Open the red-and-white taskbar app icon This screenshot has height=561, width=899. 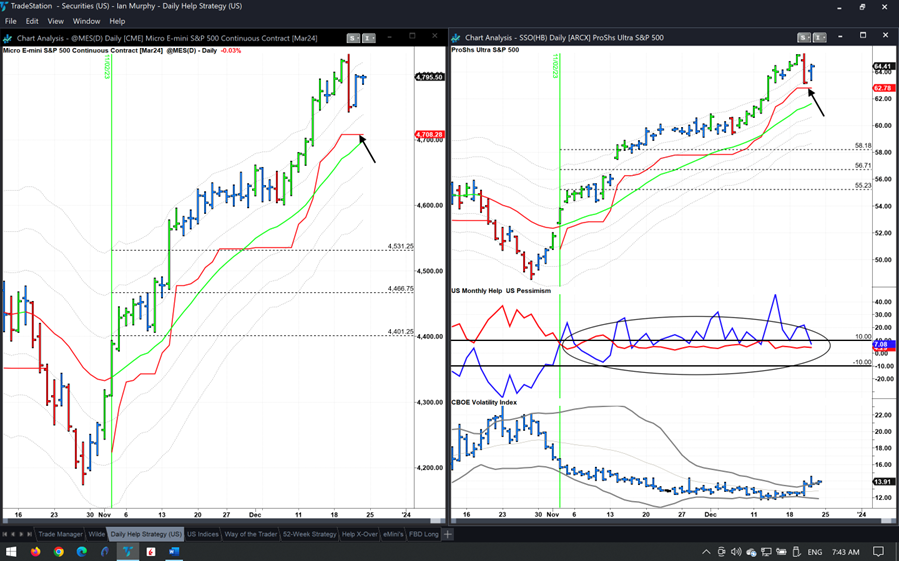coord(151,552)
